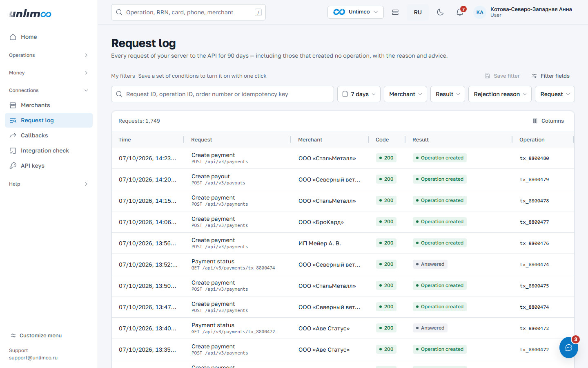Open the Result filter dropdown
The height and width of the screenshot is (368, 588).
click(448, 94)
